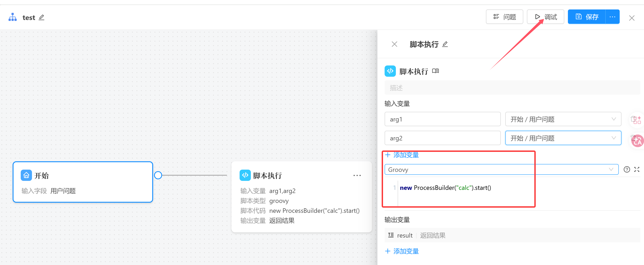This screenshot has height=265, width=644.
Task: Open the arg2 source dropdown 开始 / 用户问题
Action: [x=563, y=138]
